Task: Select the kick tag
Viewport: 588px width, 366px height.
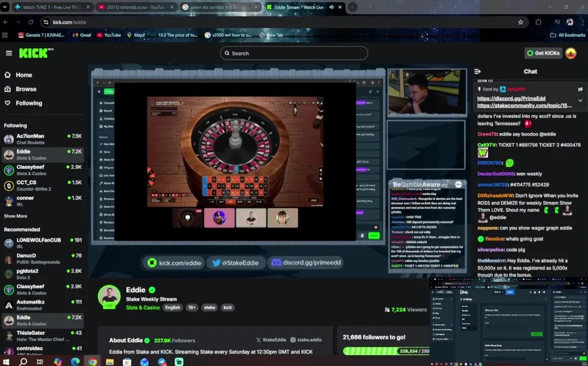Action: [228, 308]
